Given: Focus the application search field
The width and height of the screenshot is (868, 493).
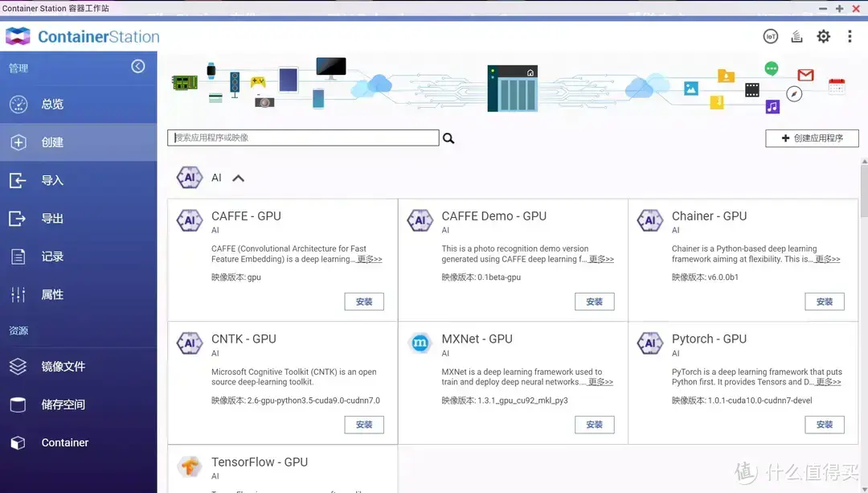Looking at the screenshot, I should tap(303, 138).
